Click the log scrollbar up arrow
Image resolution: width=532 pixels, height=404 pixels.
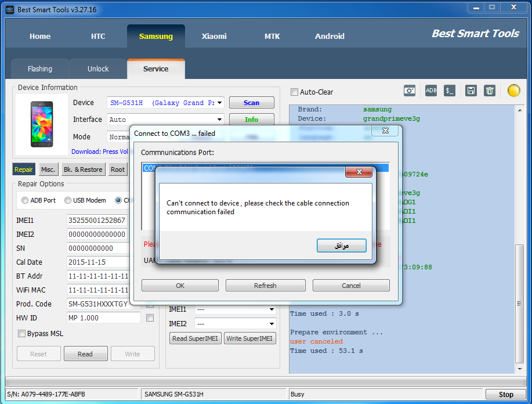(x=519, y=110)
